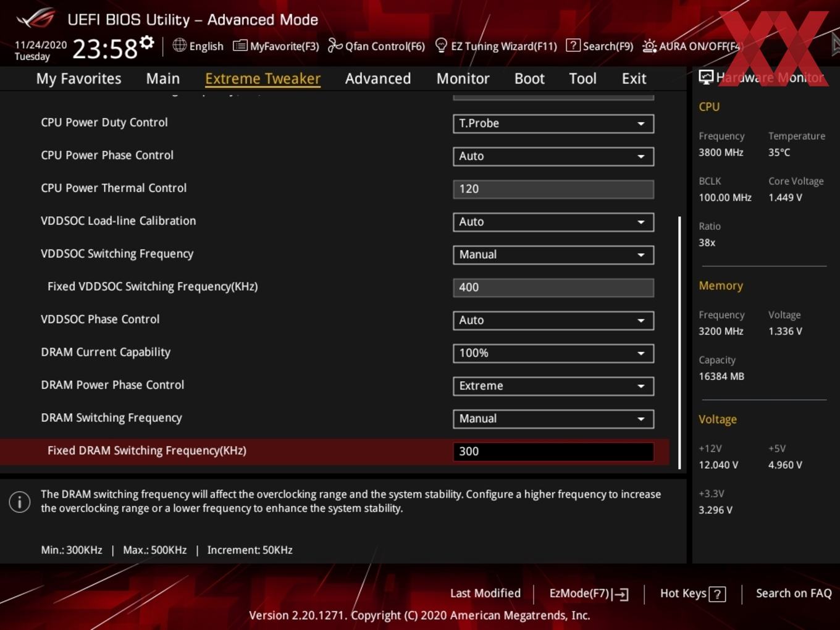
Task: Select DRAM Current Capability label
Action: [x=106, y=352]
